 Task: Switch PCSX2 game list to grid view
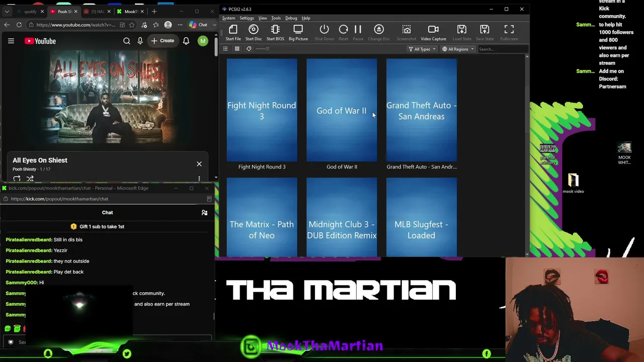[237, 49]
